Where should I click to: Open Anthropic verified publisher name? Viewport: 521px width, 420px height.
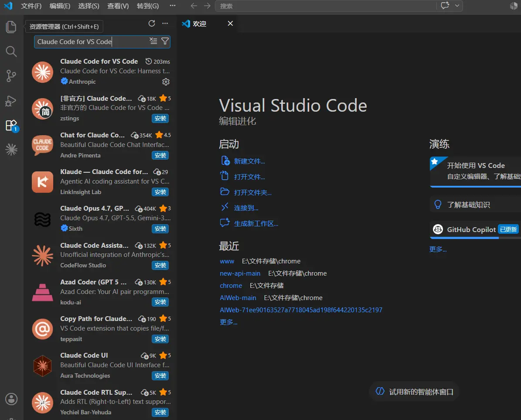pyautogui.click(x=82, y=82)
